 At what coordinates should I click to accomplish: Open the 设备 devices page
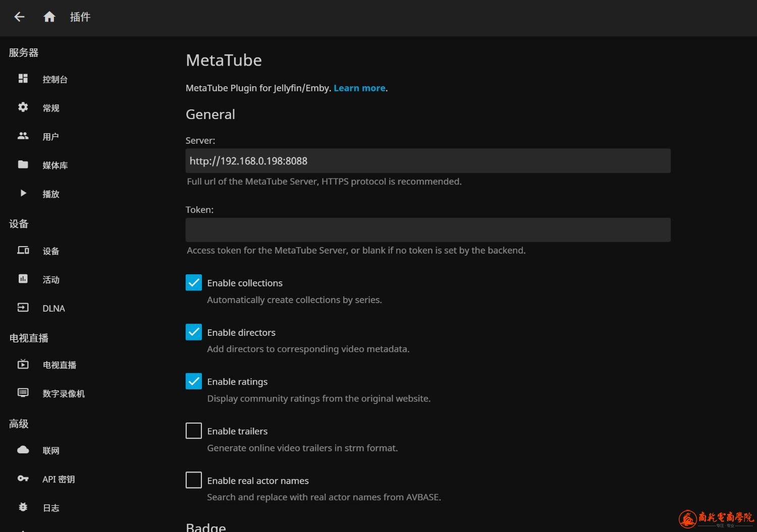point(50,251)
